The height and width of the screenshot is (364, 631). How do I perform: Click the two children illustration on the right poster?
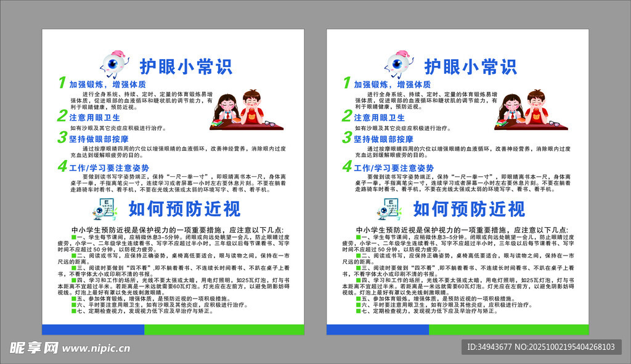tap(530, 110)
